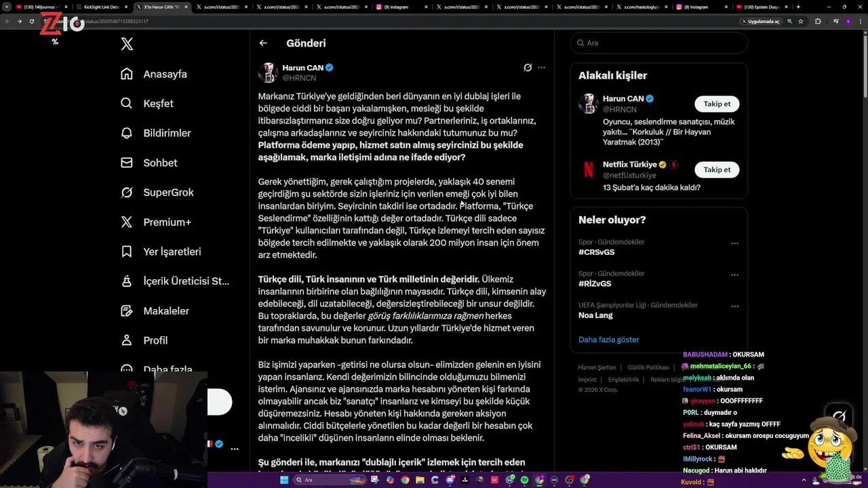This screenshot has width=868, height=488.
Task: Open the account switcher three-dot menu
Action: (x=235, y=449)
